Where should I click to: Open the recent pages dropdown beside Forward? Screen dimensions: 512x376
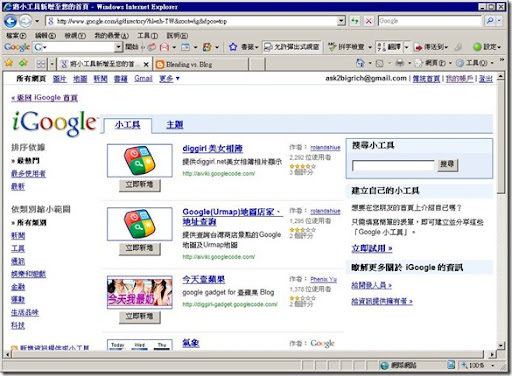click(37, 21)
